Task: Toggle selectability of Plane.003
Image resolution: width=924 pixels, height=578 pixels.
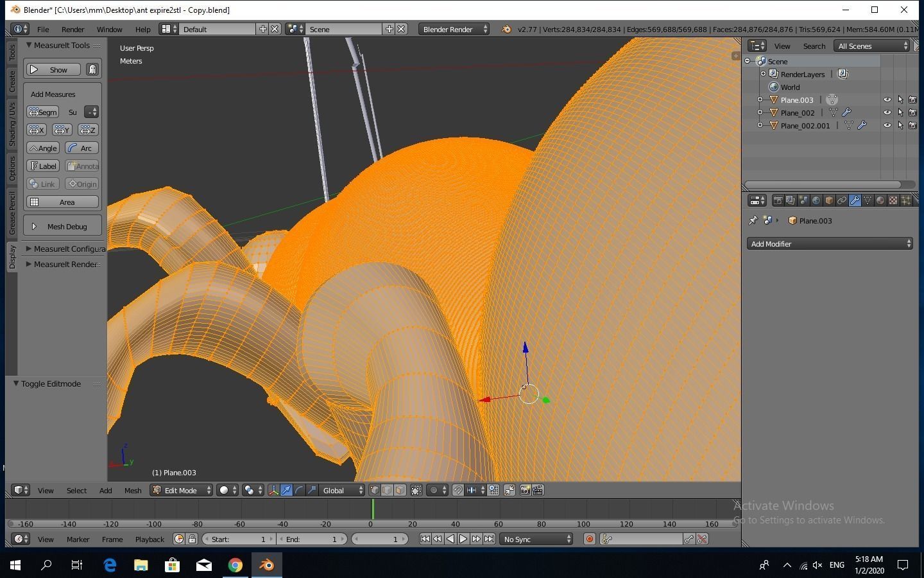Action: pyautogui.click(x=900, y=100)
